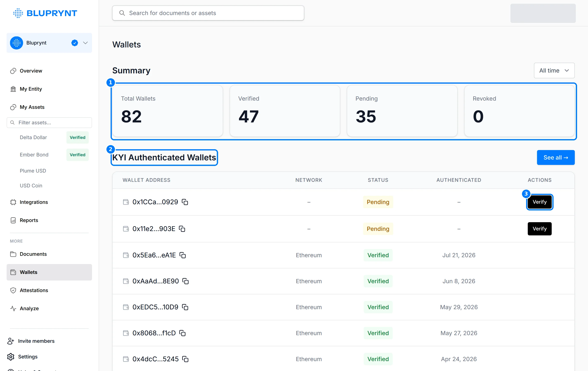Click the Pending status badge for 0x11e2...903E
The image size is (588, 371).
pos(378,229)
